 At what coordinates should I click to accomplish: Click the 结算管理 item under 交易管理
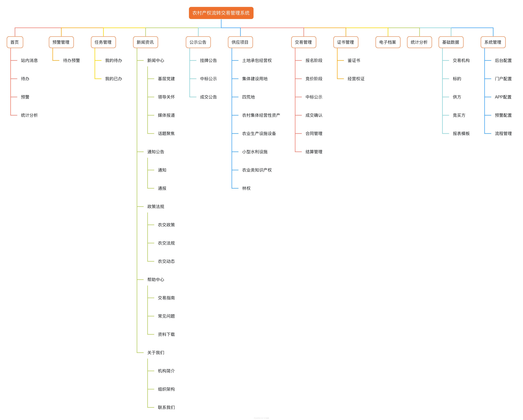click(x=314, y=152)
